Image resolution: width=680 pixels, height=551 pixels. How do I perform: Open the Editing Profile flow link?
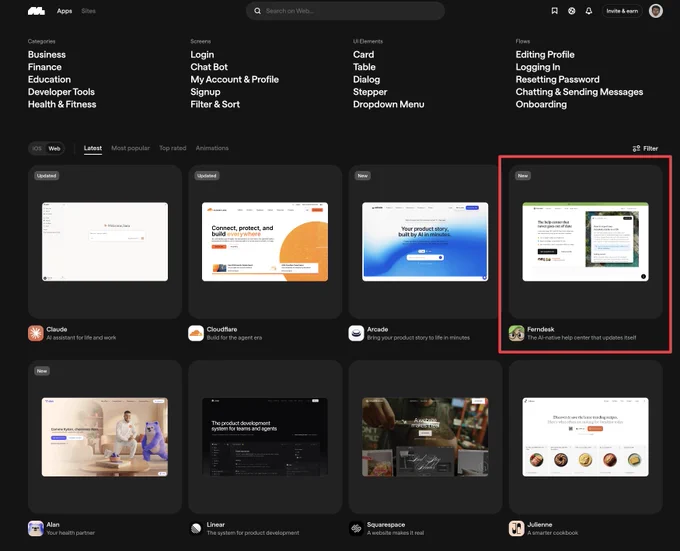point(545,55)
